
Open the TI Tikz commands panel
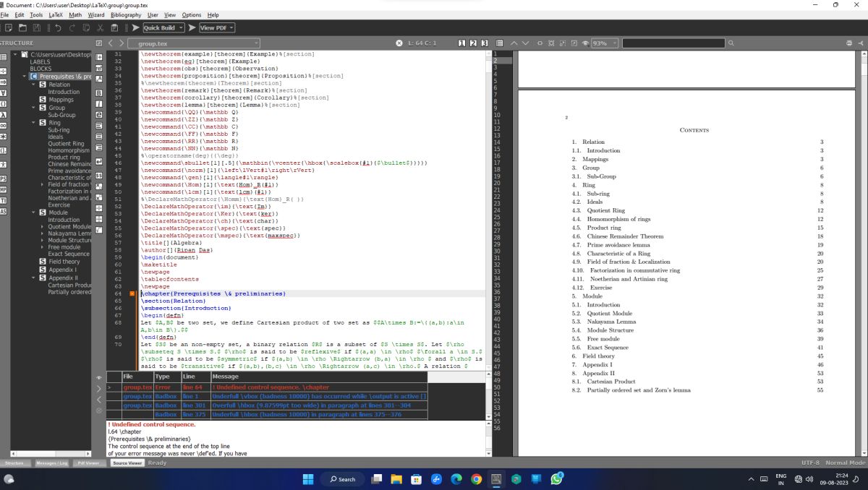[4, 200]
